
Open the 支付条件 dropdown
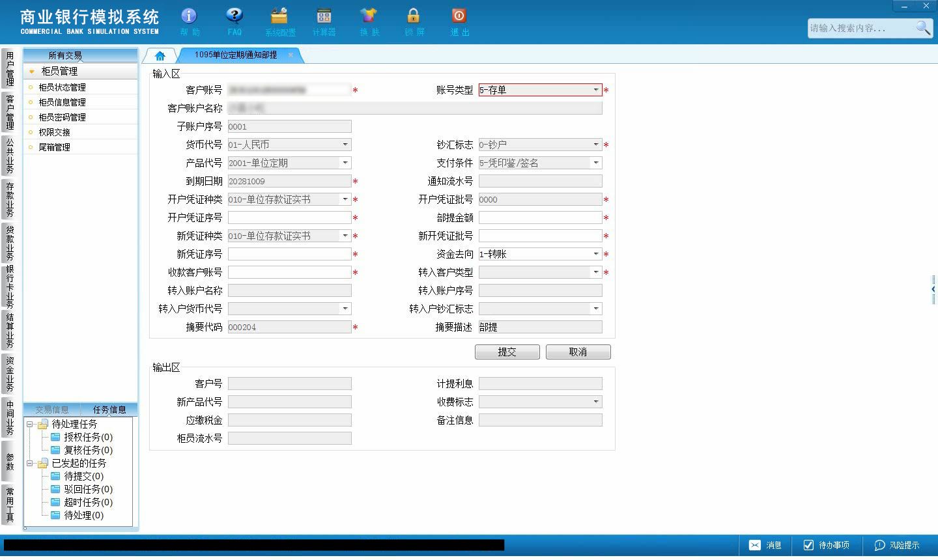[595, 163]
